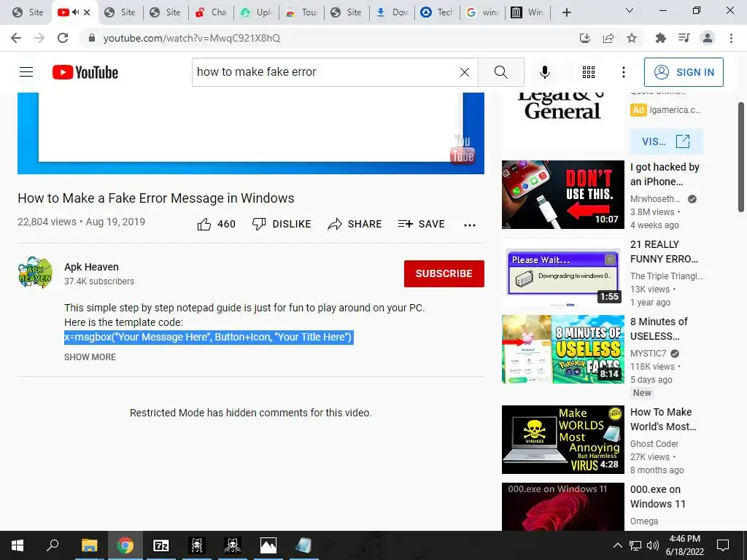Viewport: 747px width, 560px height.
Task: Open the Please Wait error thumbnail
Action: tap(562, 272)
